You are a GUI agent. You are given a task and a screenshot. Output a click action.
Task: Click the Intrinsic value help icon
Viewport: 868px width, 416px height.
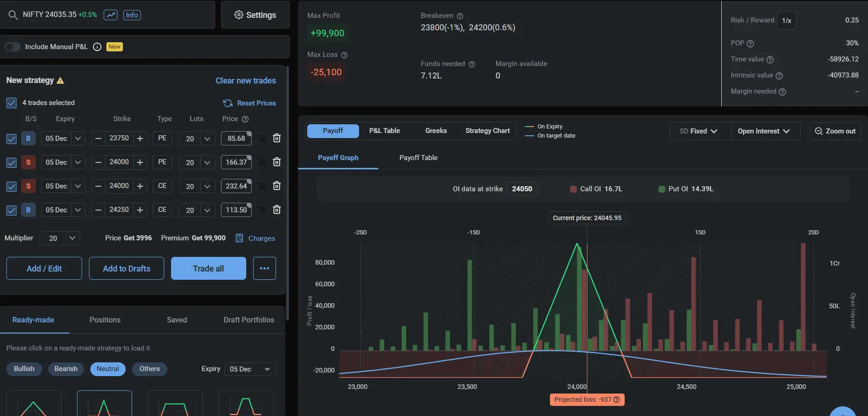click(x=779, y=76)
